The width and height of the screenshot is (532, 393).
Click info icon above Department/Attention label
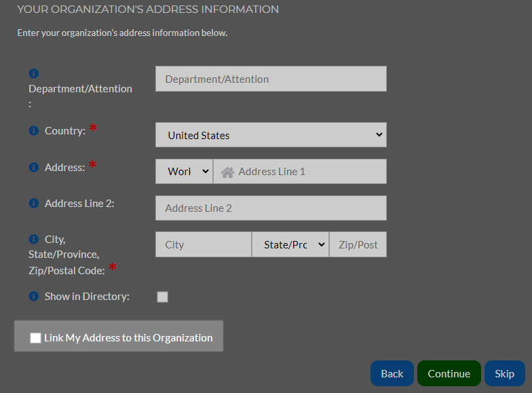(x=34, y=73)
